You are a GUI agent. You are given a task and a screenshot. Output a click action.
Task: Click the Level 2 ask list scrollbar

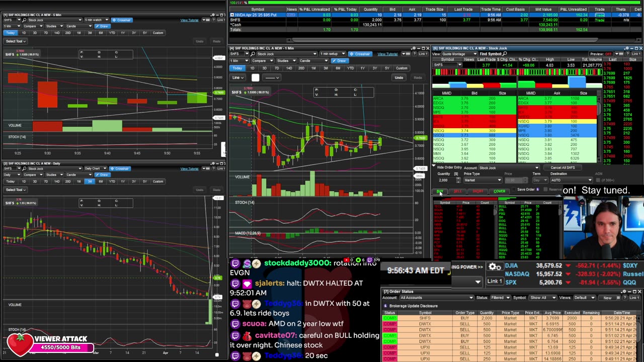click(x=599, y=128)
